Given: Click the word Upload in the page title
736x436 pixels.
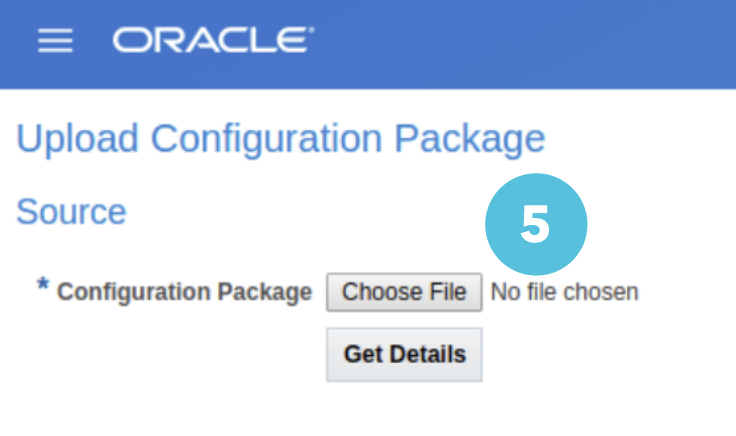Looking at the screenshot, I should pos(77,139).
